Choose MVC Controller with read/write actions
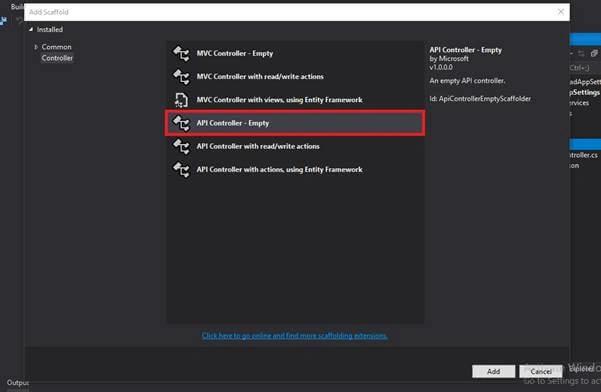601x392 pixels. [x=295, y=77]
